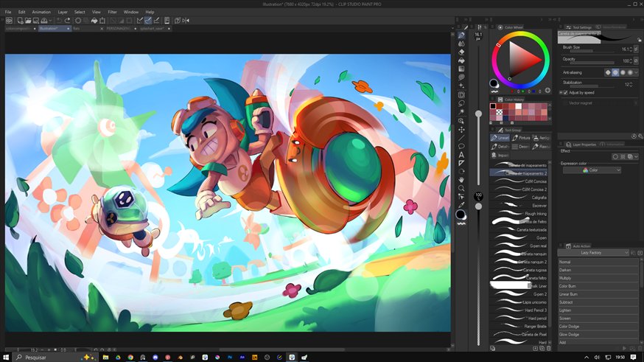Image resolution: width=644 pixels, height=362 pixels.
Task: Pick the white swatch in Color History
Action: pos(518,106)
